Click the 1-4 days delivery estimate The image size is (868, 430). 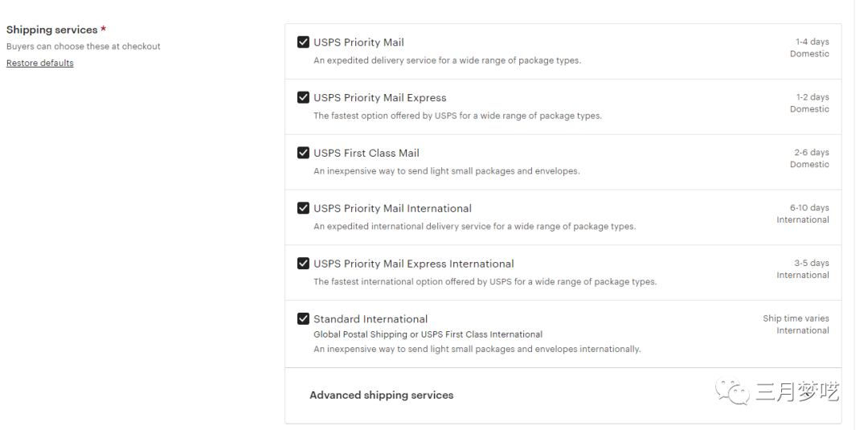pos(812,42)
